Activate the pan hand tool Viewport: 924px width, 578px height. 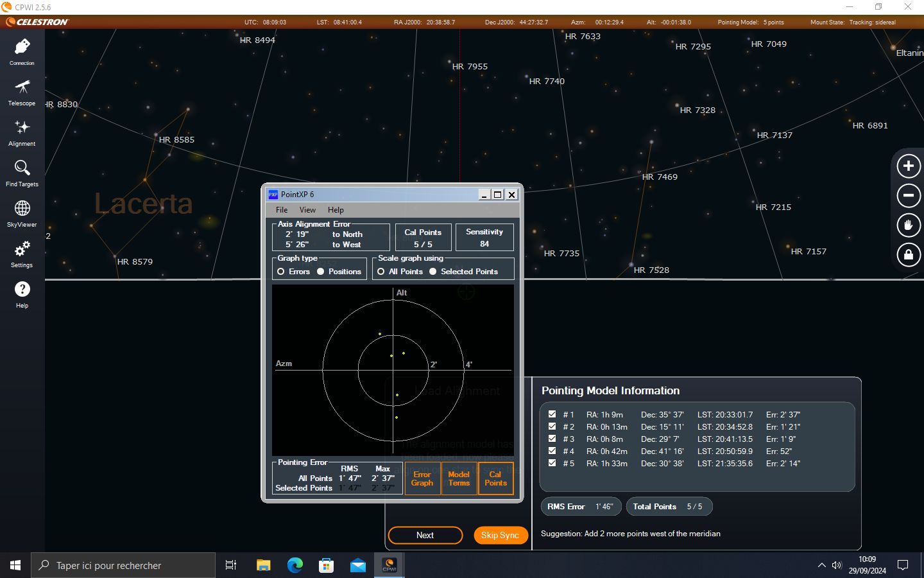point(908,225)
